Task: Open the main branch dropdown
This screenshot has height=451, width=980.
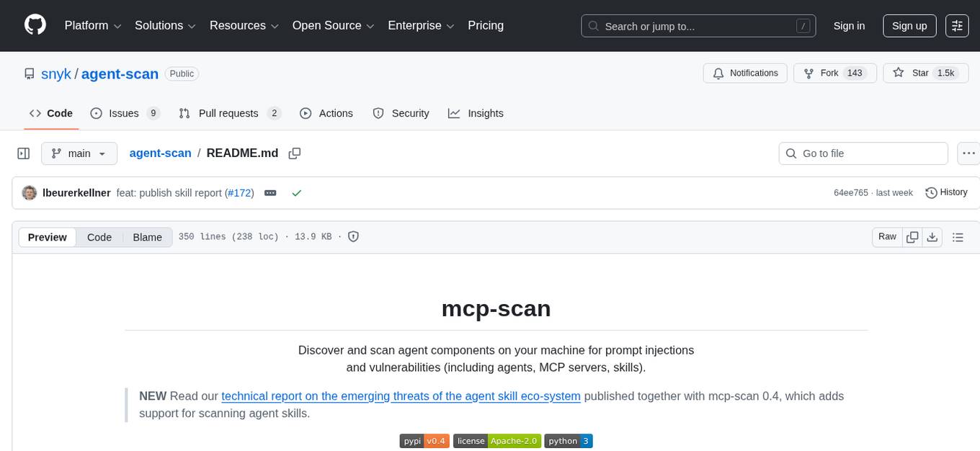Action: coord(79,153)
